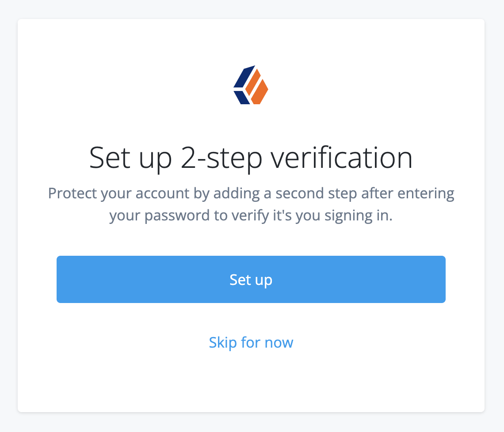Click the Set up label on the button

point(251,279)
